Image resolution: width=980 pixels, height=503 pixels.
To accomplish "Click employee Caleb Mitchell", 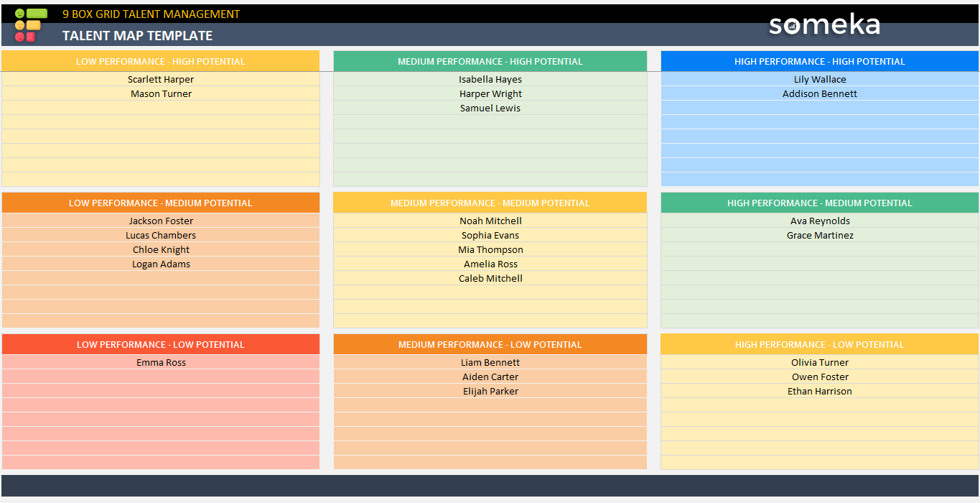I will tap(490, 279).
